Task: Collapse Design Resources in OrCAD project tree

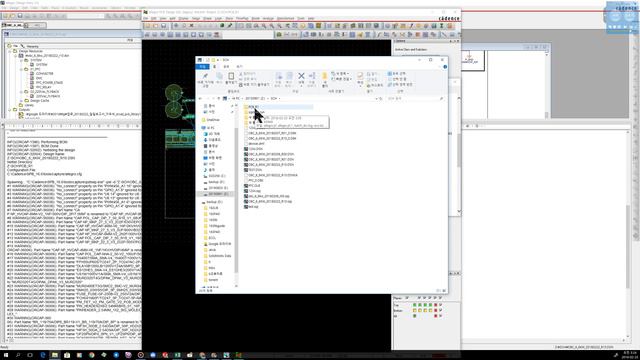Action: (10, 51)
